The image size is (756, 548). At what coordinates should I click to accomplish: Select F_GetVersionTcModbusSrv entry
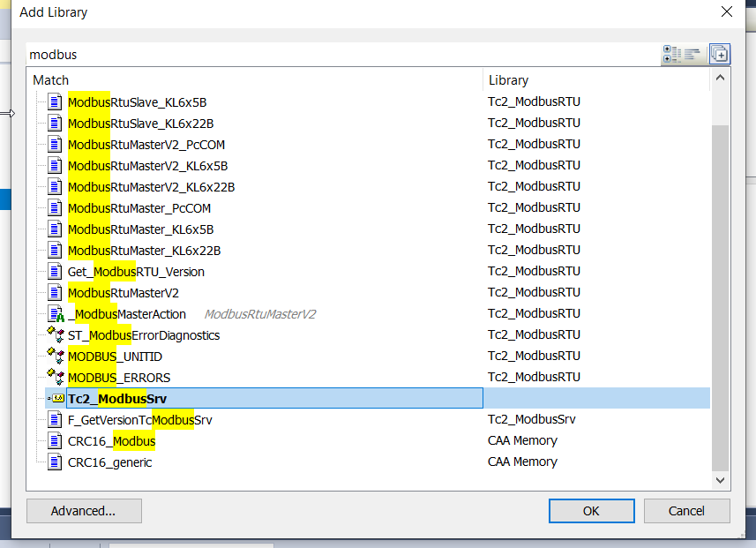(140, 420)
